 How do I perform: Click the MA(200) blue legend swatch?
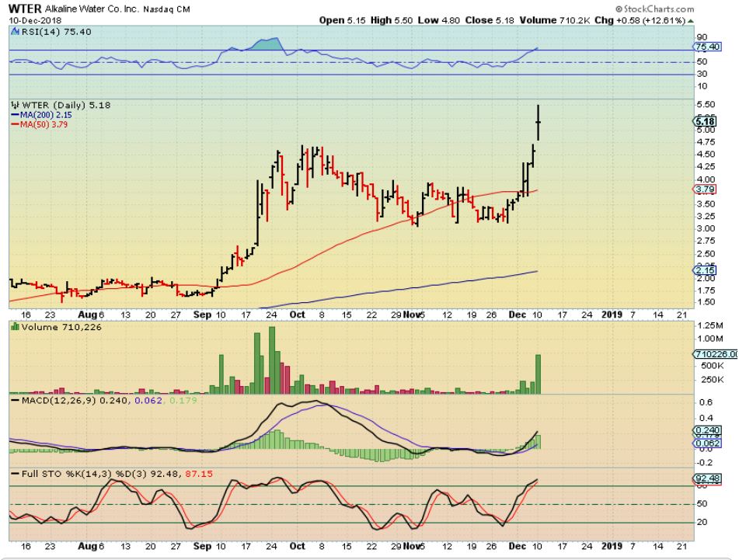point(13,114)
